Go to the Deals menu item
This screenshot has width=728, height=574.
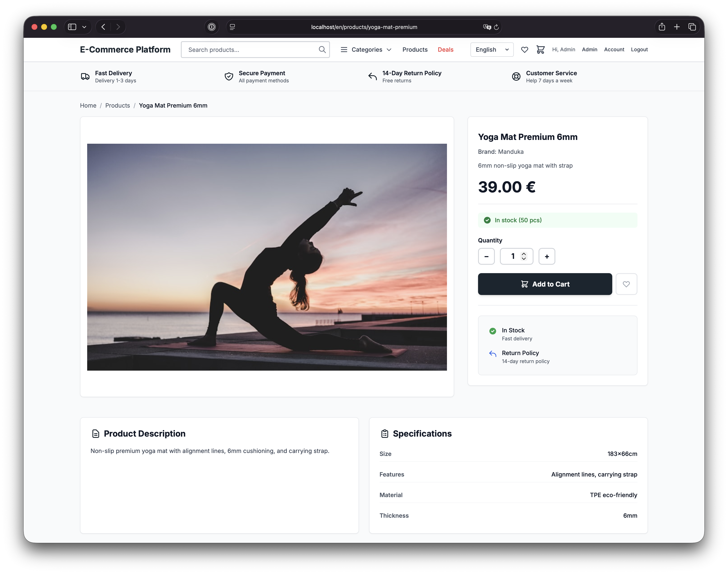[445, 50]
